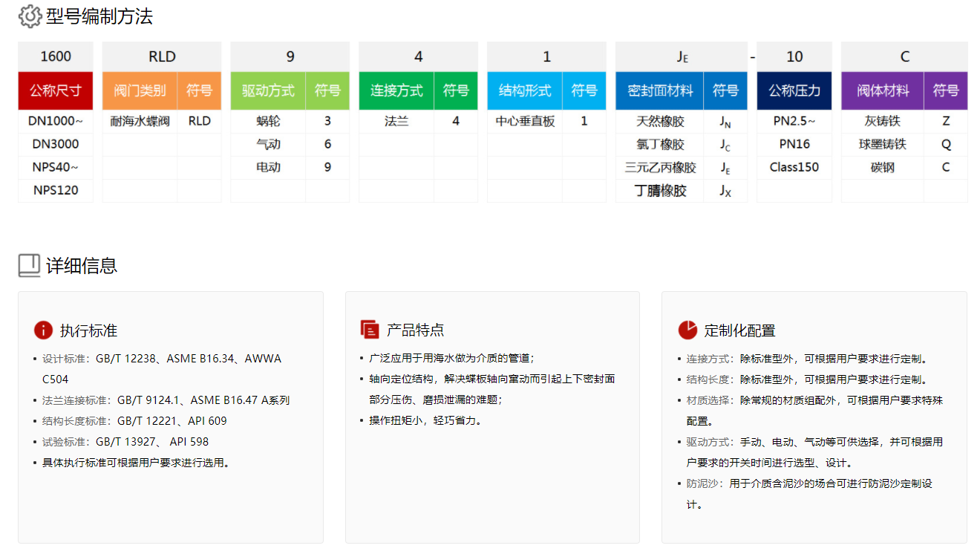Click the 定制化配置 section heading

pyautogui.click(x=739, y=330)
